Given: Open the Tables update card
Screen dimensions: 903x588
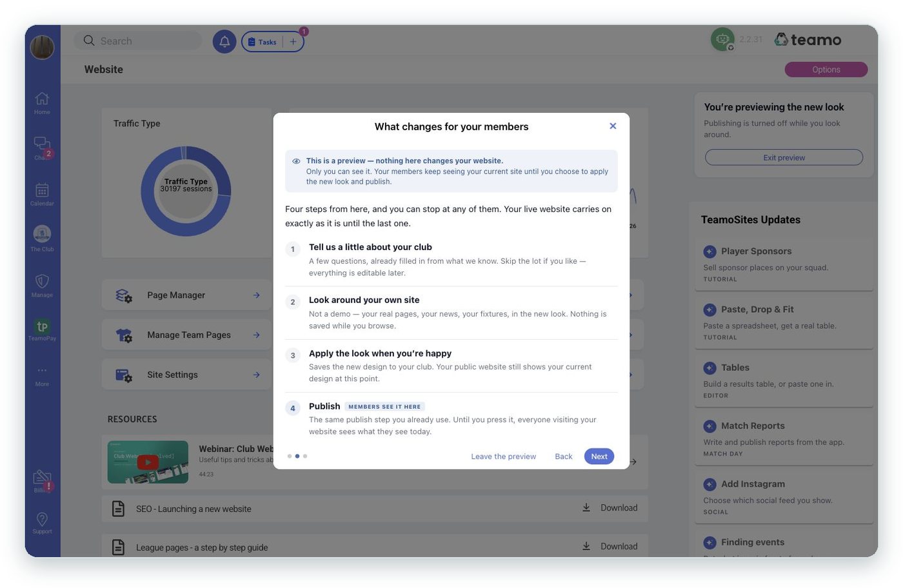Looking at the screenshot, I should click(784, 380).
